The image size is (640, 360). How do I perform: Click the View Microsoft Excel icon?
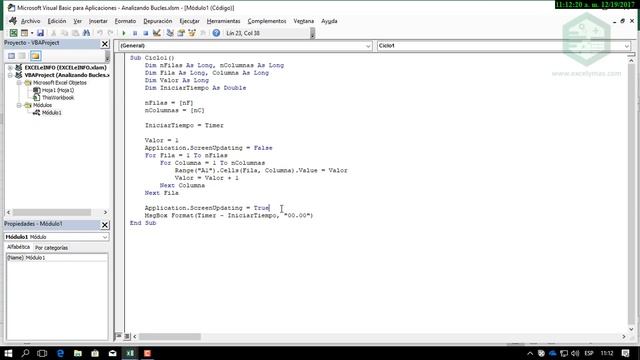[x=13, y=33]
